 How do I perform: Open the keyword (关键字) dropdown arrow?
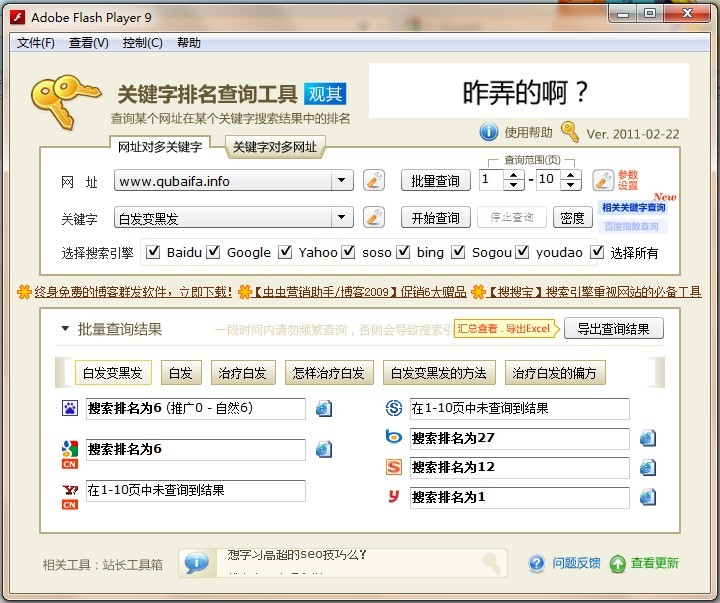click(x=342, y=217)
